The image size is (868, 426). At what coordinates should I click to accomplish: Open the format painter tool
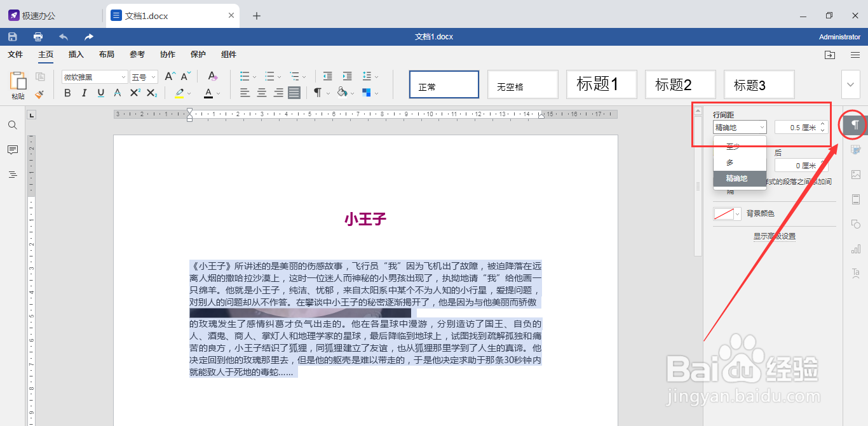pos(39,93)
